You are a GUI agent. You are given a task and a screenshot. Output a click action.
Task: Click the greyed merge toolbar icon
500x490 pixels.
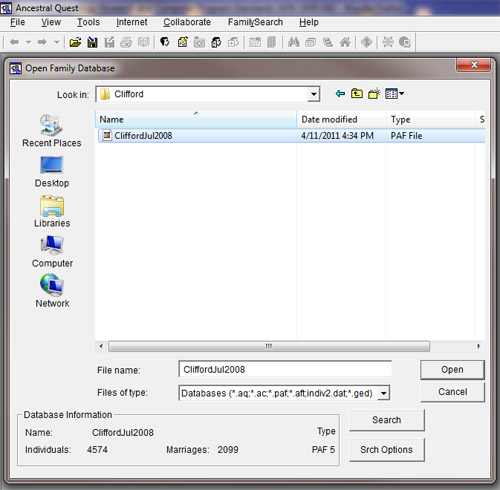pos(328,42)
